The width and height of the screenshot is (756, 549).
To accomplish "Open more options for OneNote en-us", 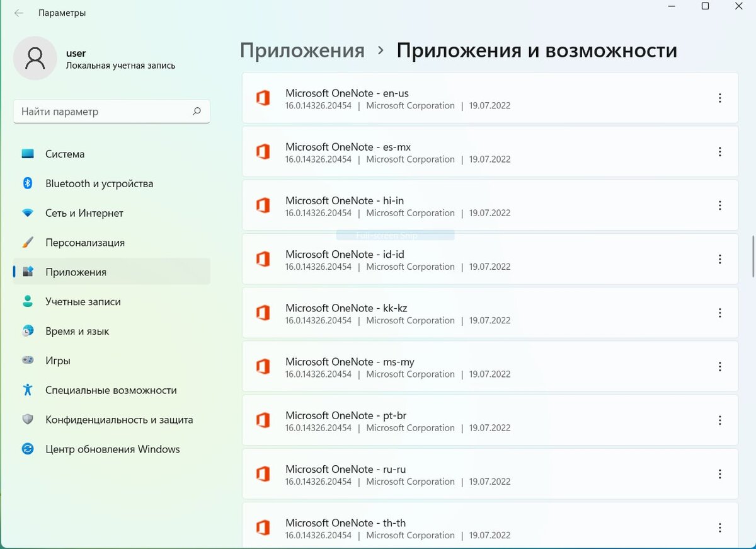I will [x=720, y=98].
